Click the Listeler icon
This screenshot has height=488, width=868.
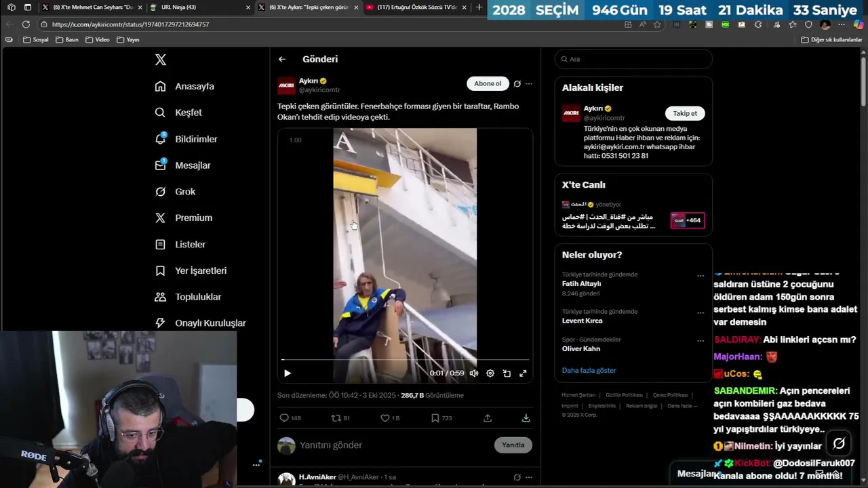click(160, 244)
